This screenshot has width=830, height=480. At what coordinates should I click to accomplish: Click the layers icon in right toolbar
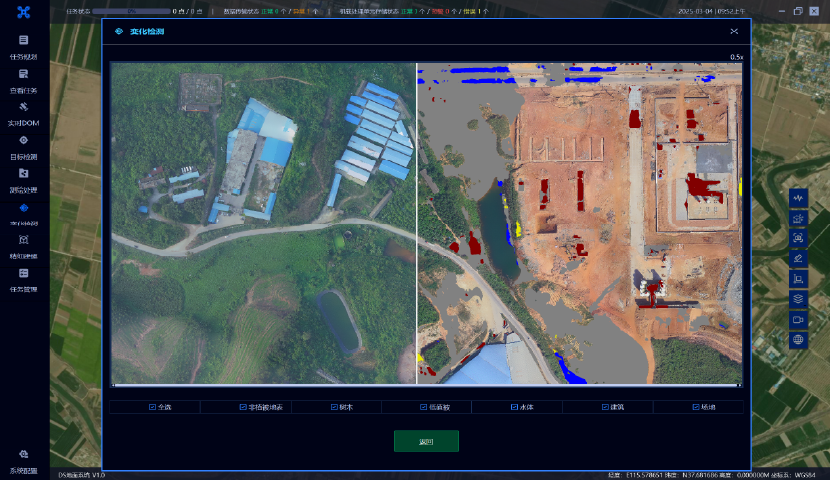[x=798, y=298]
